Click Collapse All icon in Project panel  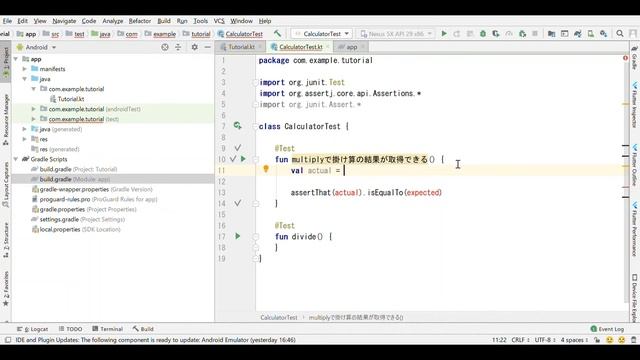coord(178,47)
